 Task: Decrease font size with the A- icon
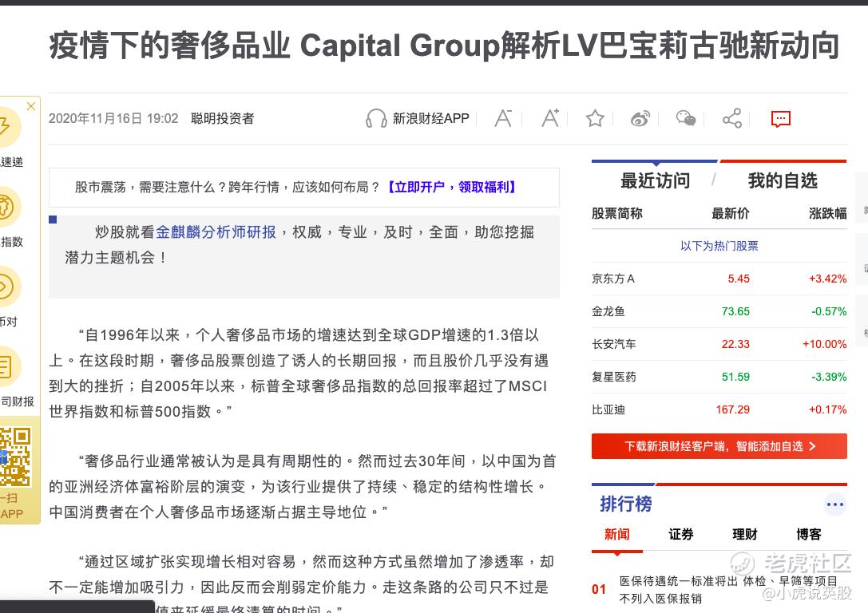[503, 118]
